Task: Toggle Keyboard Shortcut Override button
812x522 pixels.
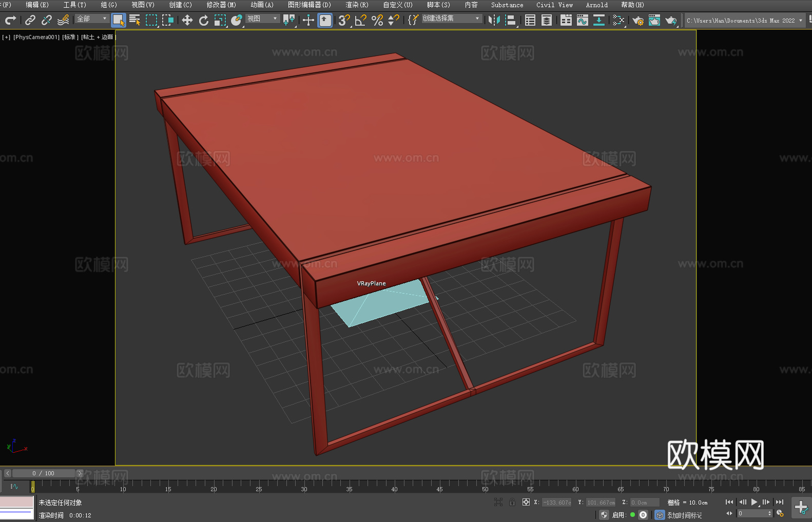Action: click(x=325, y=20)
